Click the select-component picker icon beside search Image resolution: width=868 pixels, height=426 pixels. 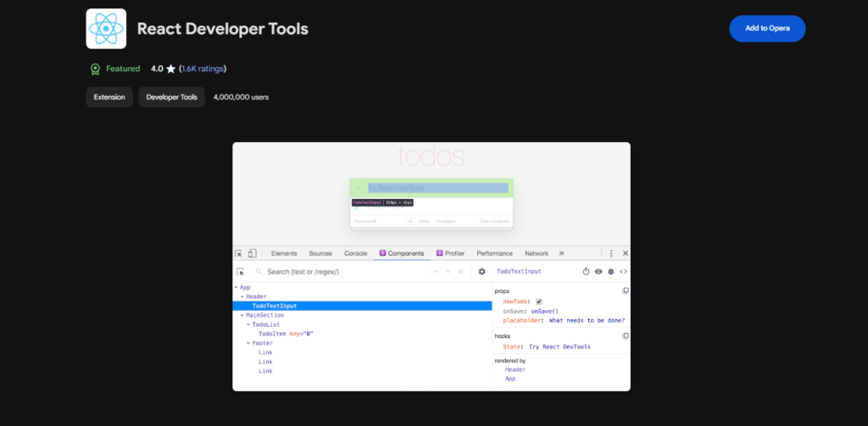pos(240,272)
